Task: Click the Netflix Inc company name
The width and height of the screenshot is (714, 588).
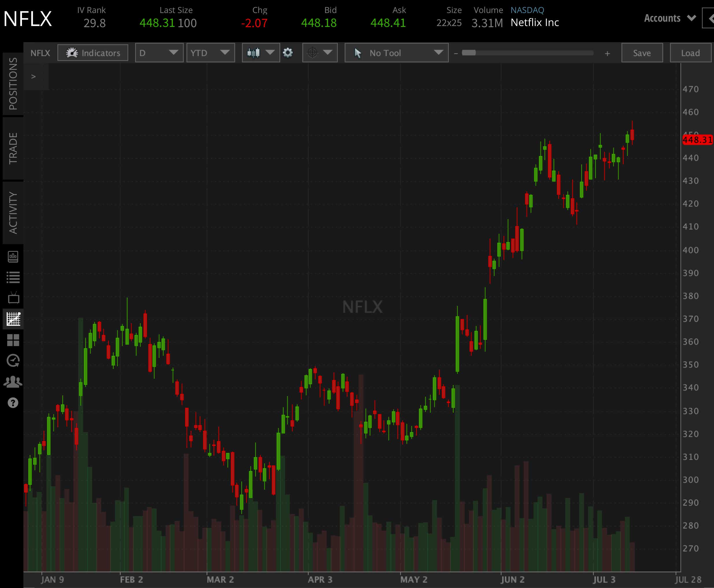Action: [x=534, y=23]
